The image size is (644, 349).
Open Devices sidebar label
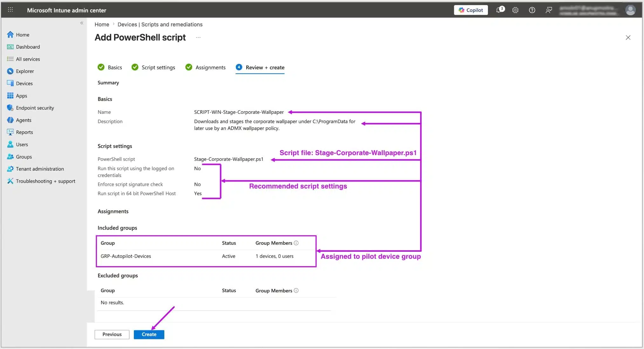[24, 83]
